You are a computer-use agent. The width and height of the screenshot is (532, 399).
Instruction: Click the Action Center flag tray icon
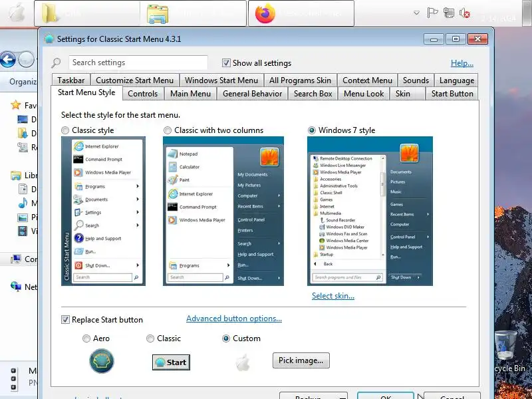(432, 13)
